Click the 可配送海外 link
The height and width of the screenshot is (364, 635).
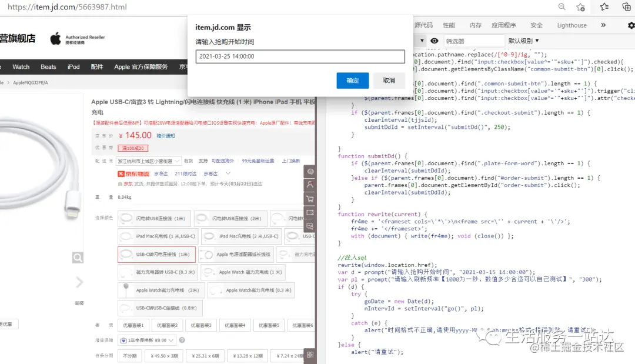[x=223, y=161]
